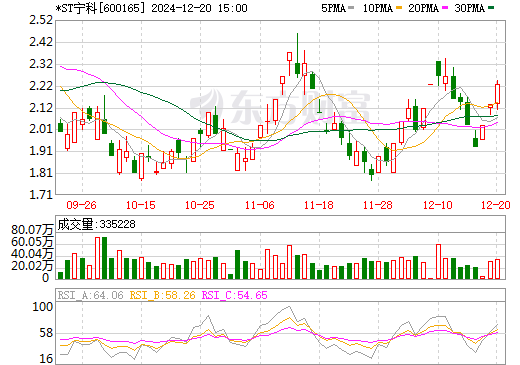520x365 pixels.
Task: Click the 20PMA magenta legend swatch
Action: pyautogui.click(x=445, y=7)
